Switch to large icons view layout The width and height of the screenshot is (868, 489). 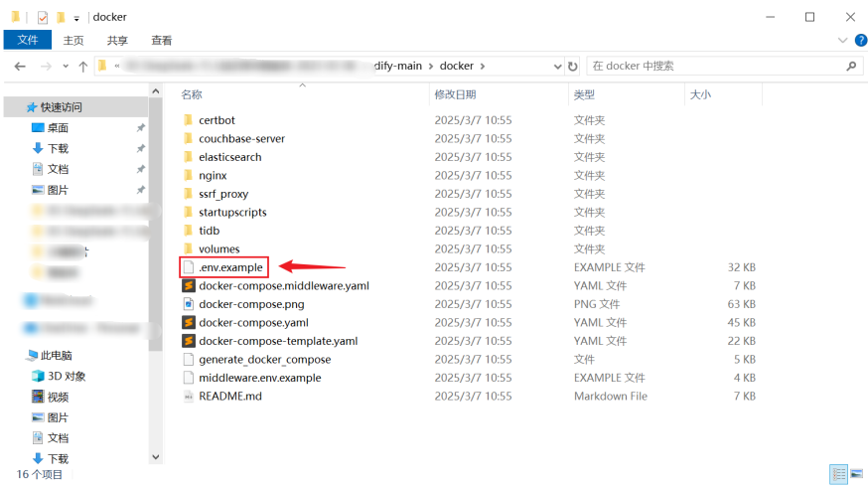coord(856,474)
